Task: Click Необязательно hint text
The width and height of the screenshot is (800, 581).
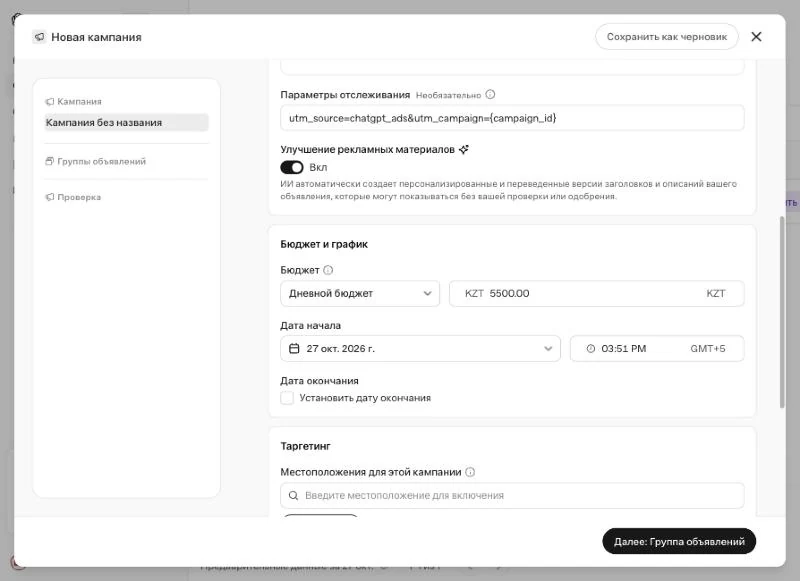Action: pos(448,95)
